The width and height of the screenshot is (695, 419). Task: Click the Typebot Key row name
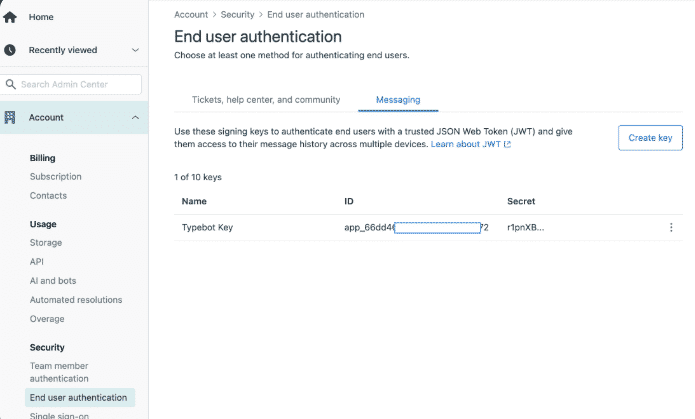[x=206, y=228]
